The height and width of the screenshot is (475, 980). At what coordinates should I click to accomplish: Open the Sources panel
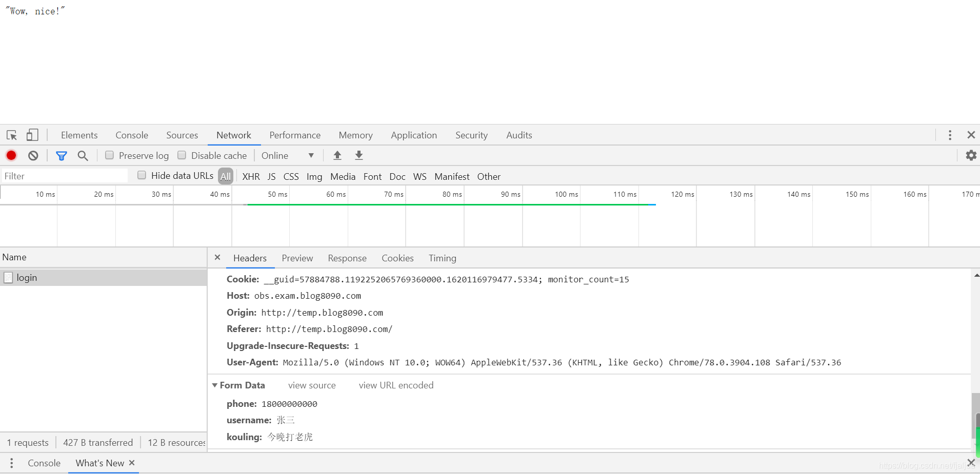click(x=182, y=135)
